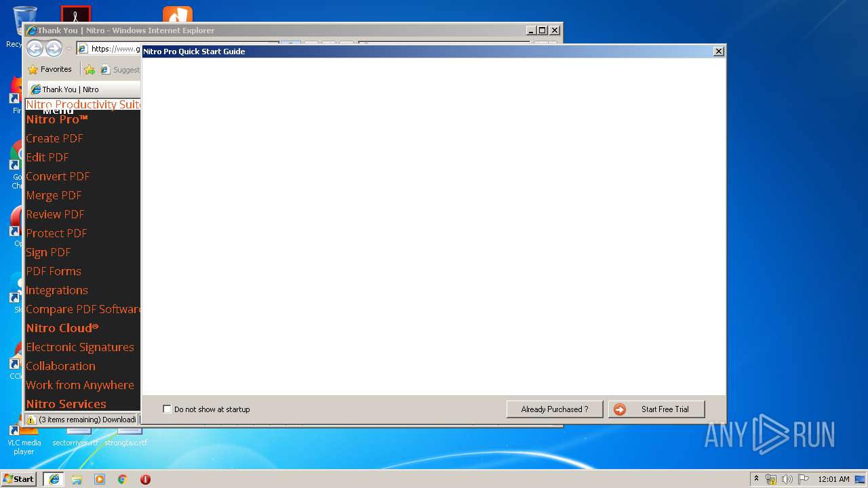Click the Start Free Trial button

tap(656, 409)
